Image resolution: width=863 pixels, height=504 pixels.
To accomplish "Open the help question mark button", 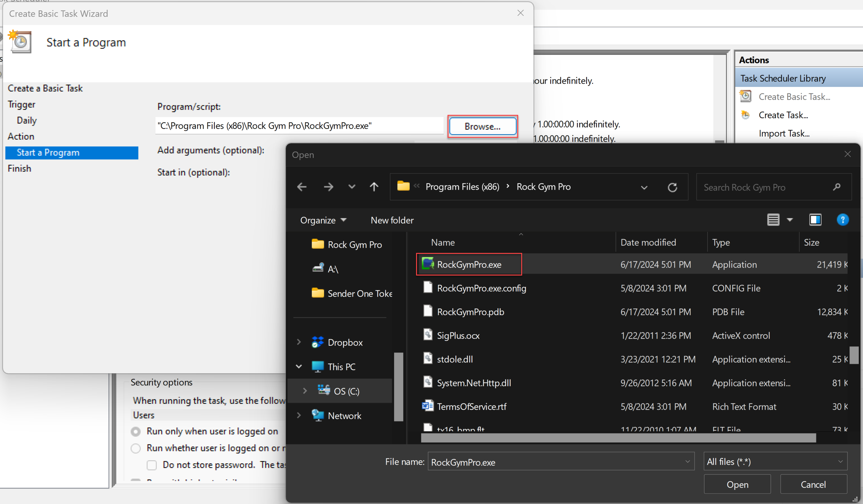I will [x=843, y=220].
